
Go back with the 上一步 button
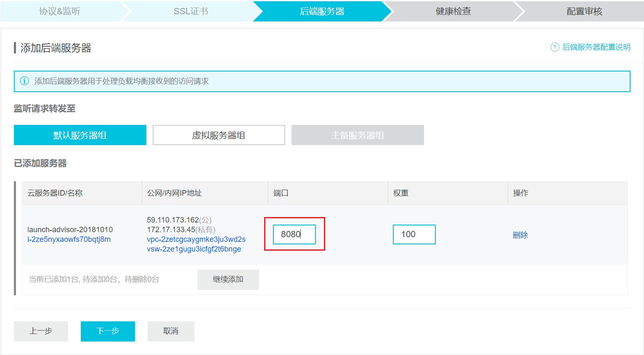coord(41,331)
